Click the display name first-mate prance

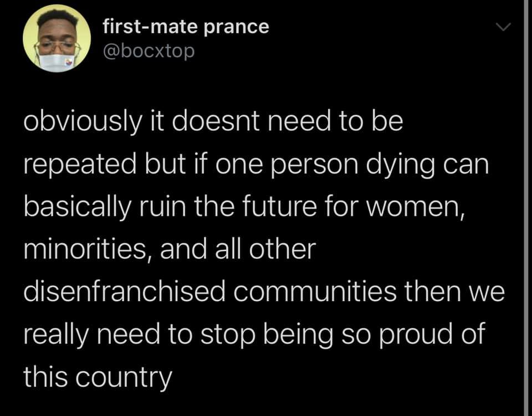[186, 26]
